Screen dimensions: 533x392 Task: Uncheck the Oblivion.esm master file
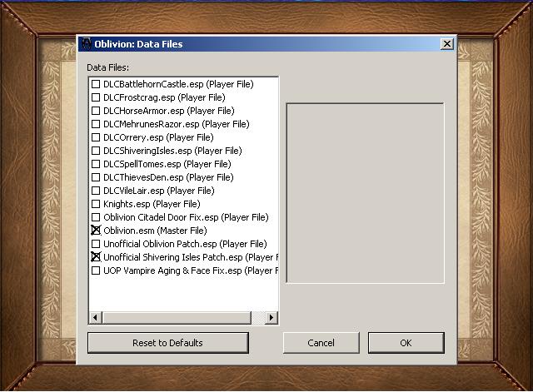click(x=96, y=231)
